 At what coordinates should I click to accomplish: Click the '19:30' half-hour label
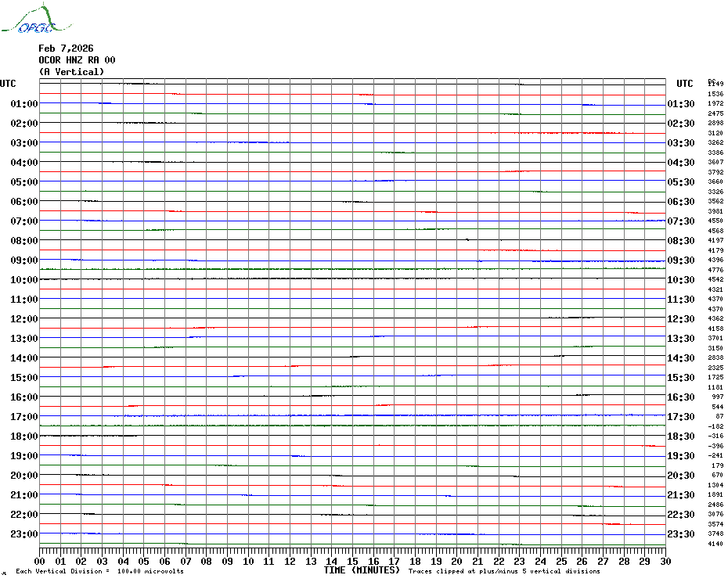coord(681,456)
